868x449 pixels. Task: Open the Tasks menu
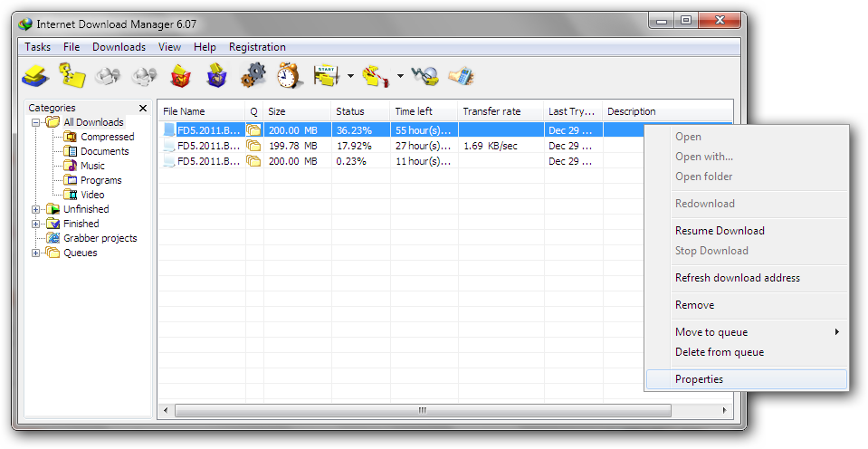pos(37,47)
